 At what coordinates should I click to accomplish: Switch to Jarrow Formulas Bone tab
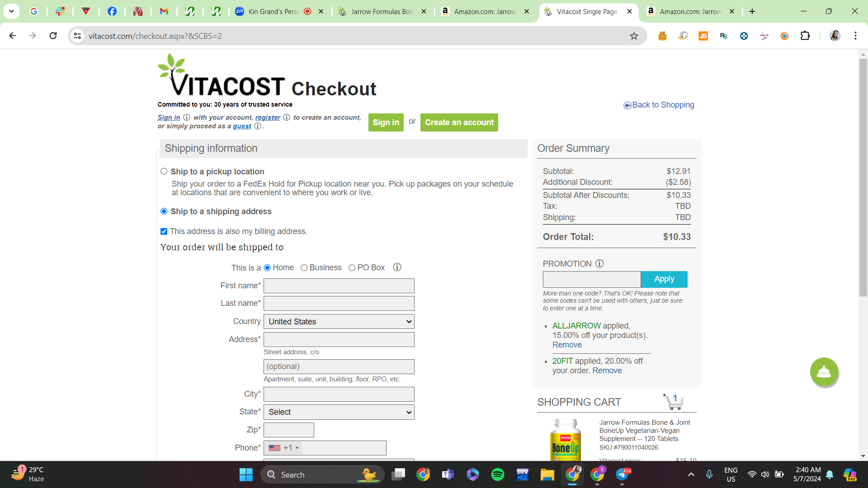[382, 11]
